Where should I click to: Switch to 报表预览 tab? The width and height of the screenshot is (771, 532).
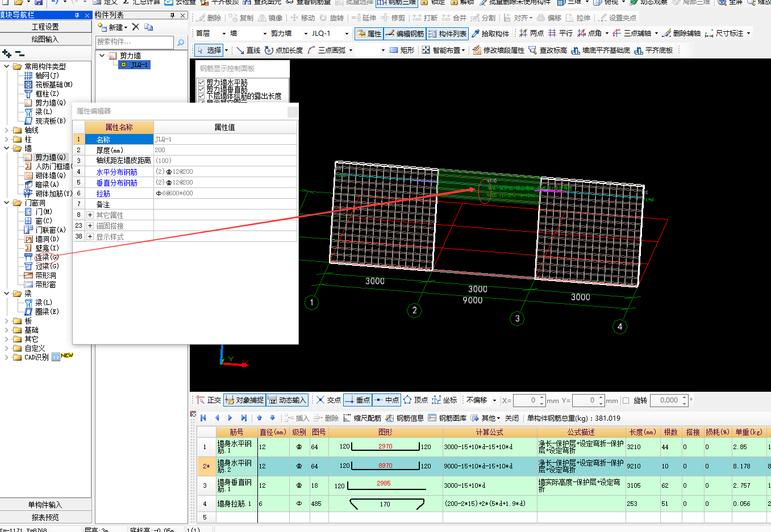45,517
